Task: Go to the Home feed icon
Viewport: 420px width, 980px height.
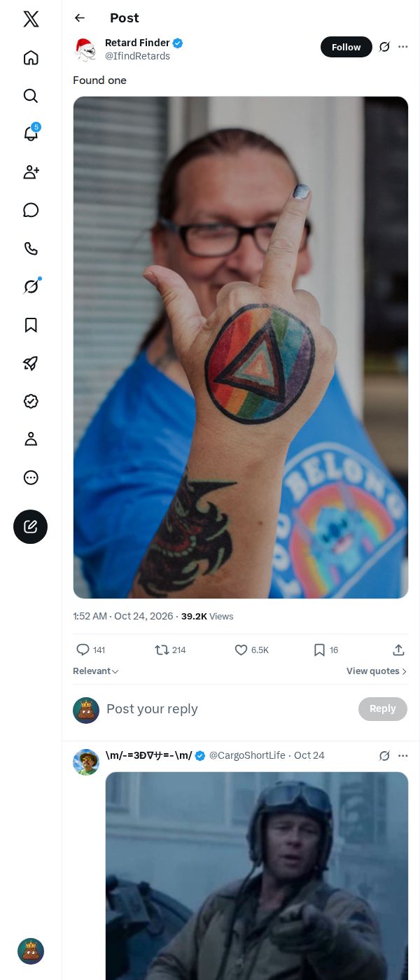Action: pos(31,57)
